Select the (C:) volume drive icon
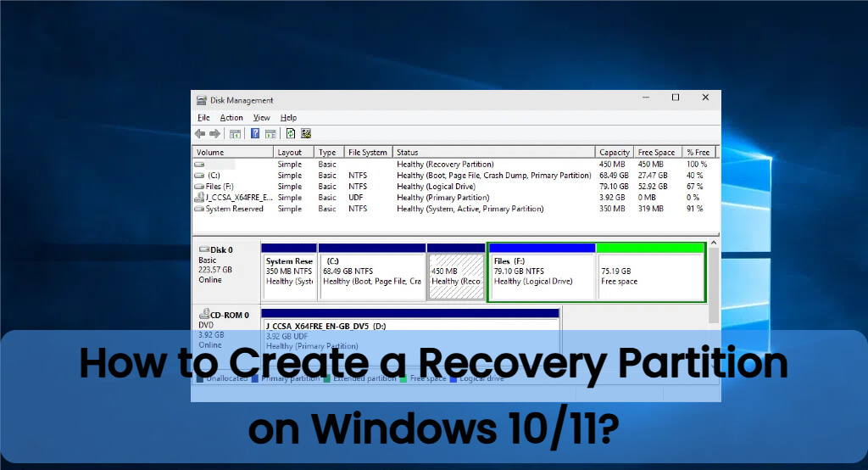This screenshot has height=470, width=868. point(199,176)
